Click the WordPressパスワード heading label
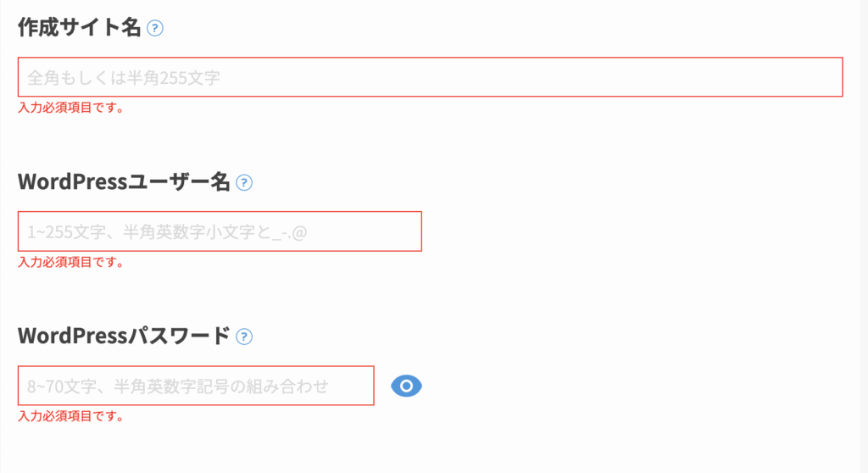The height and width of the screenshot is (473, 868). [x=124, y=337]
